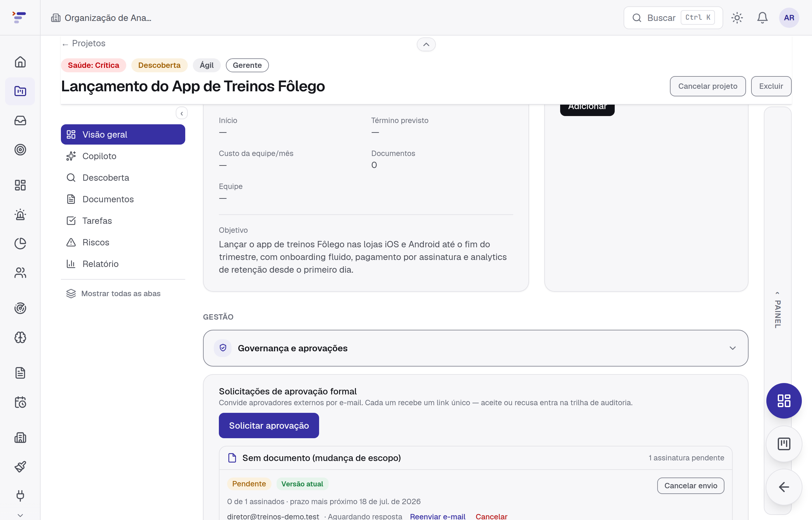Expand the PAINEL side panel
This screenshot has width=812, height=520.
pyautogui.click(x=777, y=310)
